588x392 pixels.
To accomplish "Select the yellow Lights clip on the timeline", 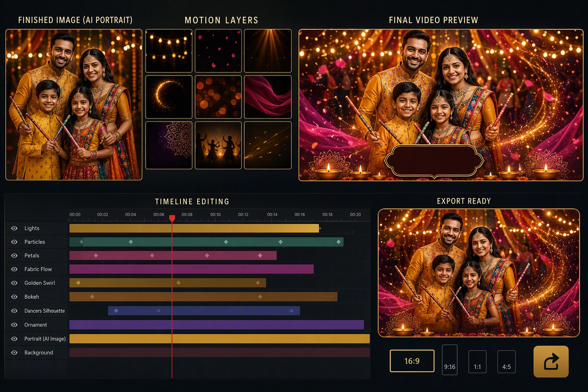I will pos(194,228).
